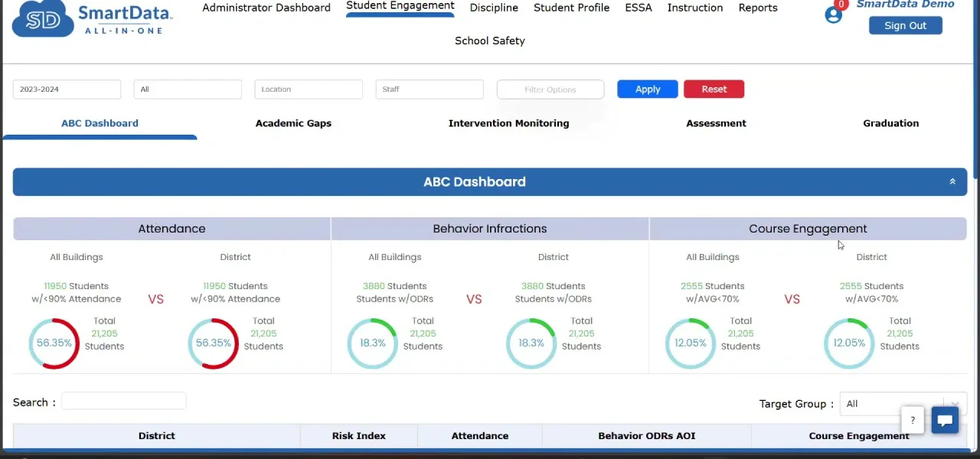Click the blue Apply button
This screenshot has width=980, height=459.
(x=648, y=90)
